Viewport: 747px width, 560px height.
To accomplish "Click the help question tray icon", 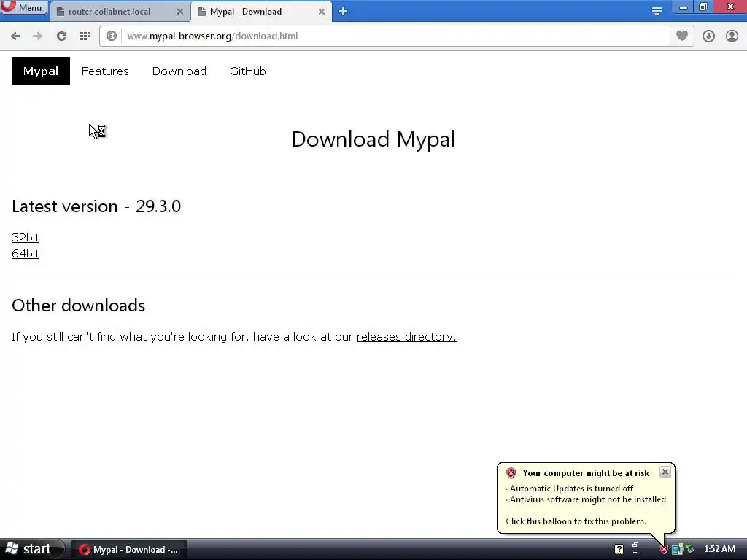I will pos(619,550).
